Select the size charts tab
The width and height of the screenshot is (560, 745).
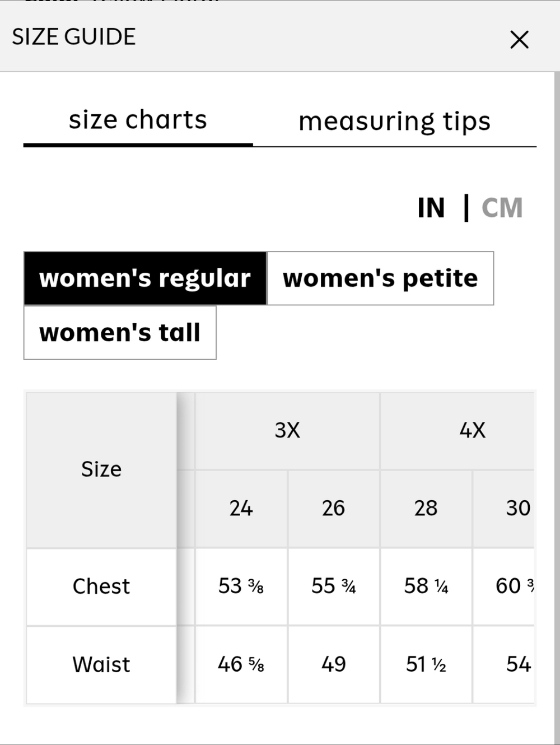tap(138, 120)
